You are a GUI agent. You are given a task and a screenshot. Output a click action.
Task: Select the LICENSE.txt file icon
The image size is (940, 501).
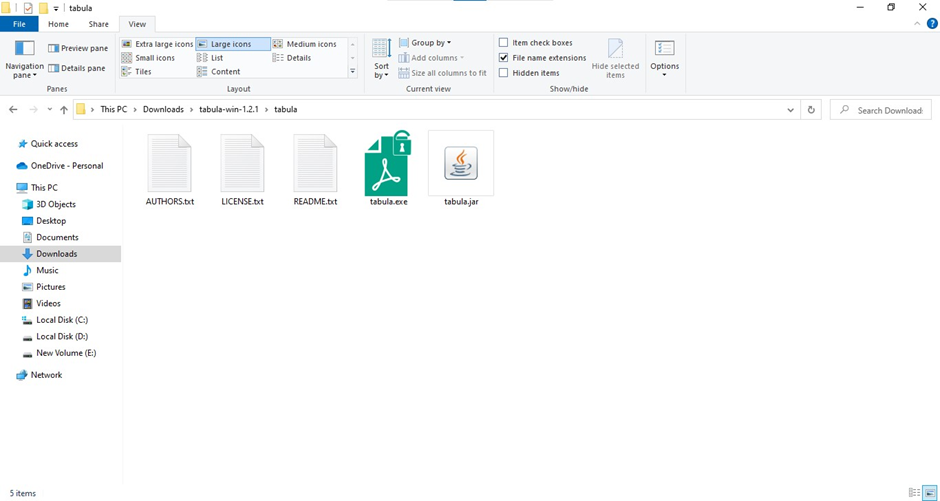click(242, 163)
